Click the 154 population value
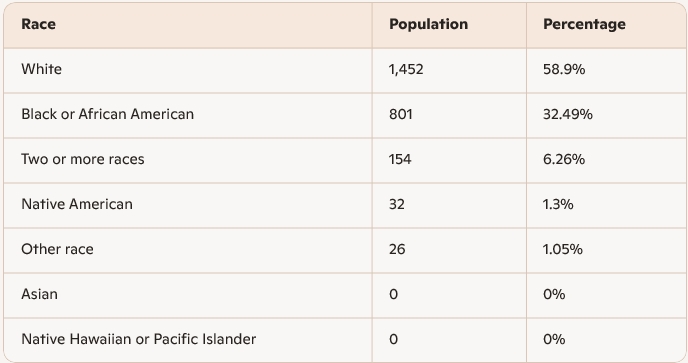The height and width of the screenshot is (363, 688). [400, 159]
